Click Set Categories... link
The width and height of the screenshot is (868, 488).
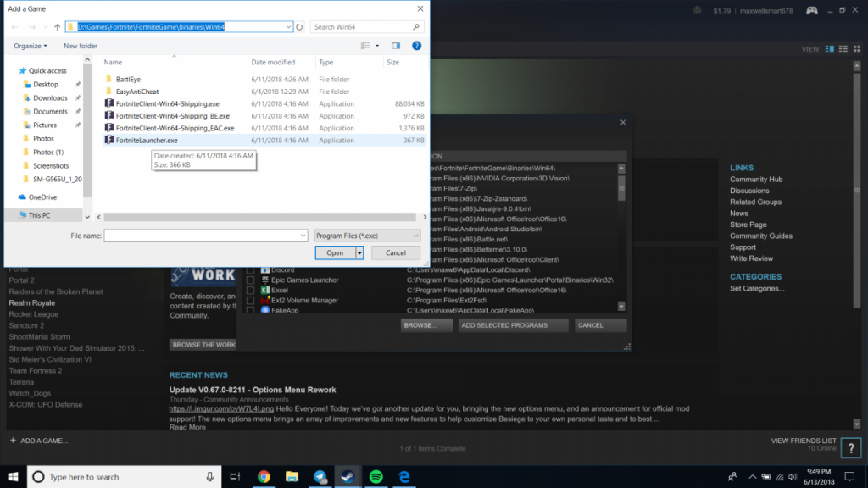[757, 288]
